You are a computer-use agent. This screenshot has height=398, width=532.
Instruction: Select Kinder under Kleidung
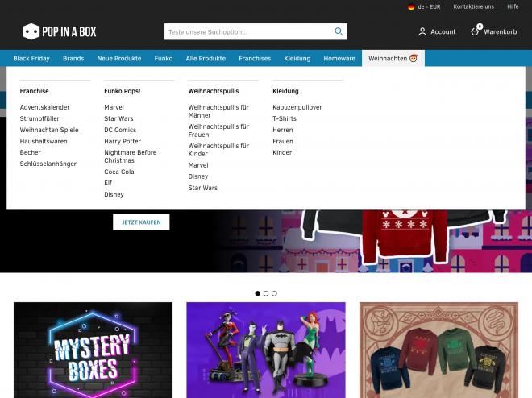[x=282, y=152]
